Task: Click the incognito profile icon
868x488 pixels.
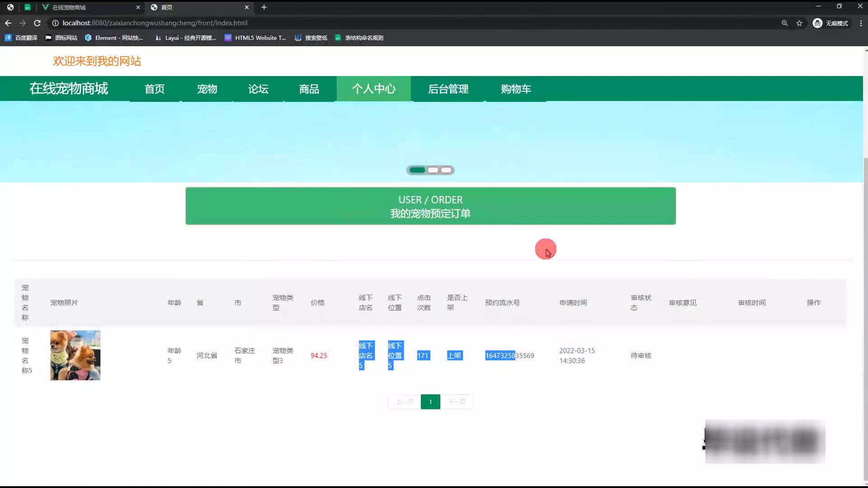Action: click(817, 23)
